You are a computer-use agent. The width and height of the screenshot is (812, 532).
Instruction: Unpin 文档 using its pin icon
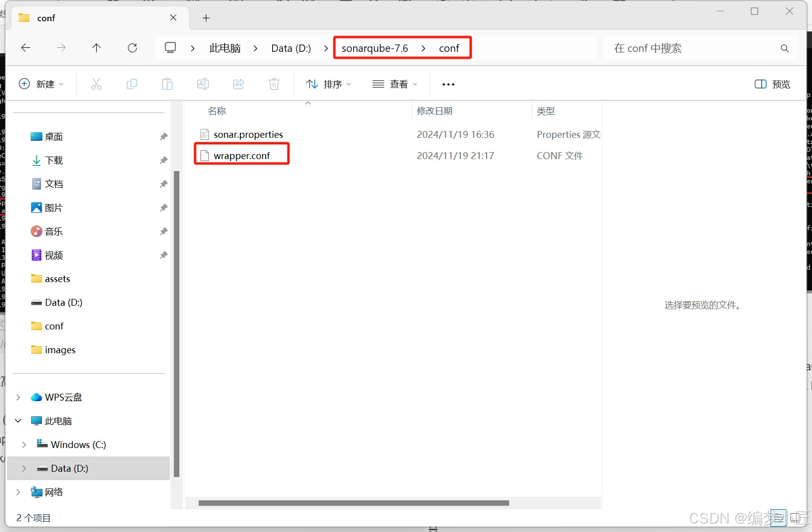pyautogui.click(x=163, y=184)
